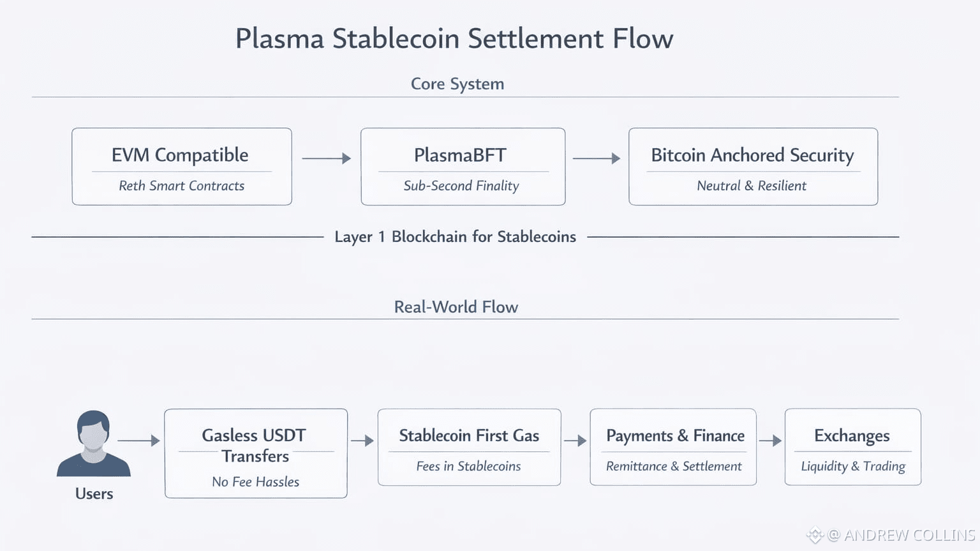Image resolution: width=980 pixels, height=551 pixels.
Task: Select the PlasmaBFT box
Action: point(463,167)
